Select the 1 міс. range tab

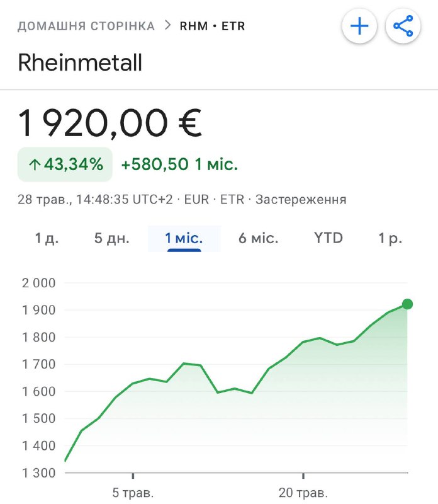pyautogui.click(x=184, y=239)
